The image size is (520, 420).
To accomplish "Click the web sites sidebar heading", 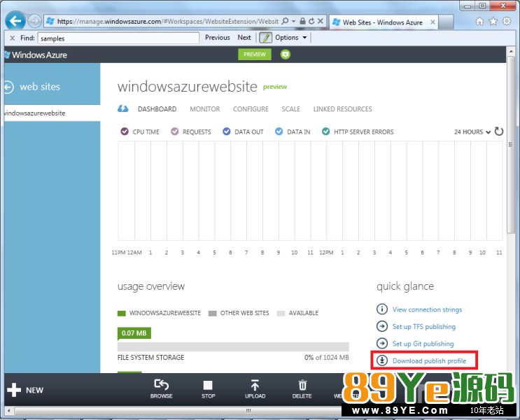I will point(40,87).
